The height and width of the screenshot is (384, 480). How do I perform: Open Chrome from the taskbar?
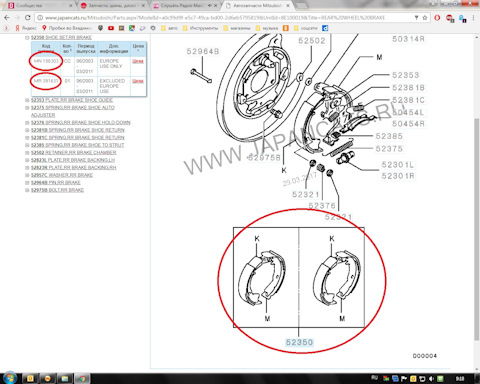click(x=82, y=378)
